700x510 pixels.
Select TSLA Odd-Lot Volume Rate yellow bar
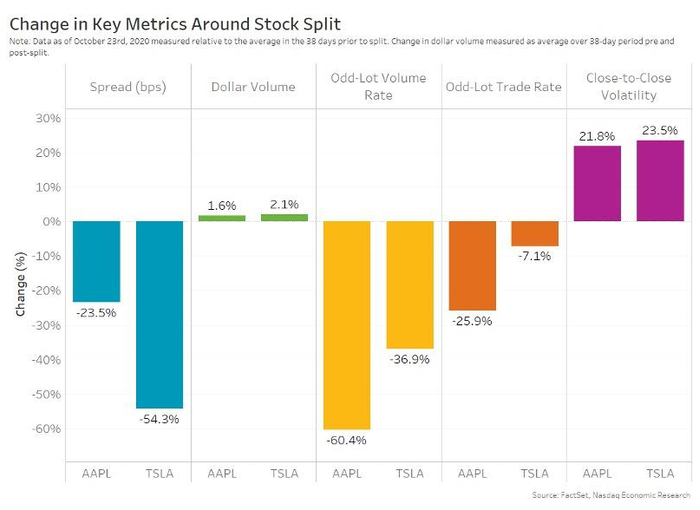coord(410,284)
